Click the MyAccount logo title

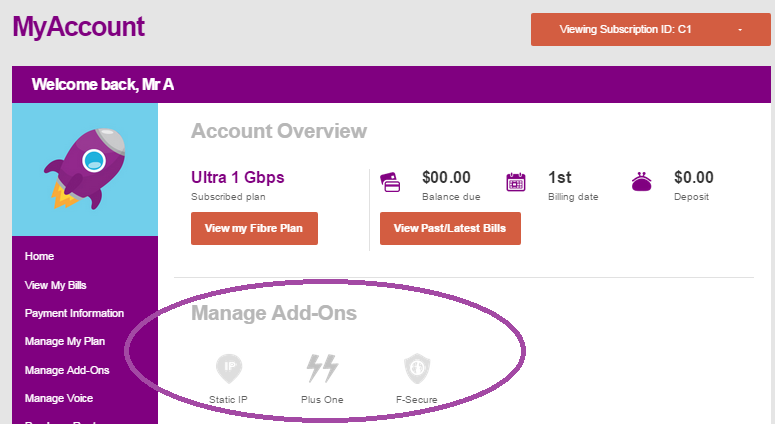tap(79, 26)
